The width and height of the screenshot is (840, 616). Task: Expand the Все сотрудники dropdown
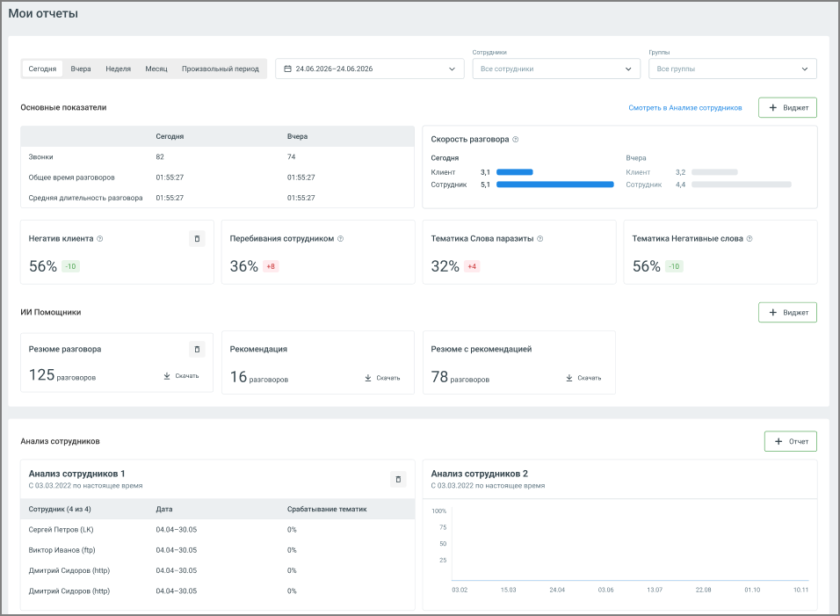556,69
